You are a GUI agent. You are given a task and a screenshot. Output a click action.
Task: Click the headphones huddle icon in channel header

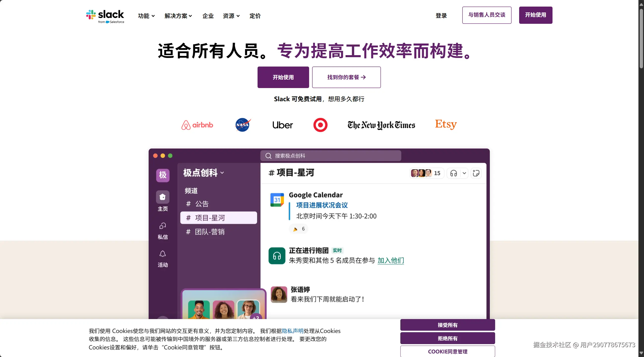(453, 173)
